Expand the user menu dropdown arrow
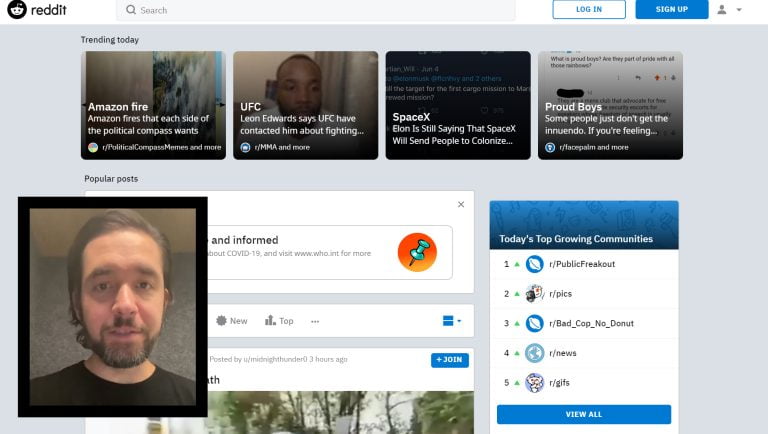The height and width of the screenshot is (434, 768). [739, 10]
